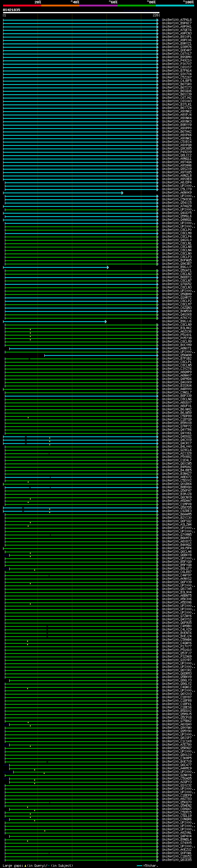Open hit UniRef100_B9RYY9
The width and height of the screenshot is (197, 868).
click(x=177, y=125)
